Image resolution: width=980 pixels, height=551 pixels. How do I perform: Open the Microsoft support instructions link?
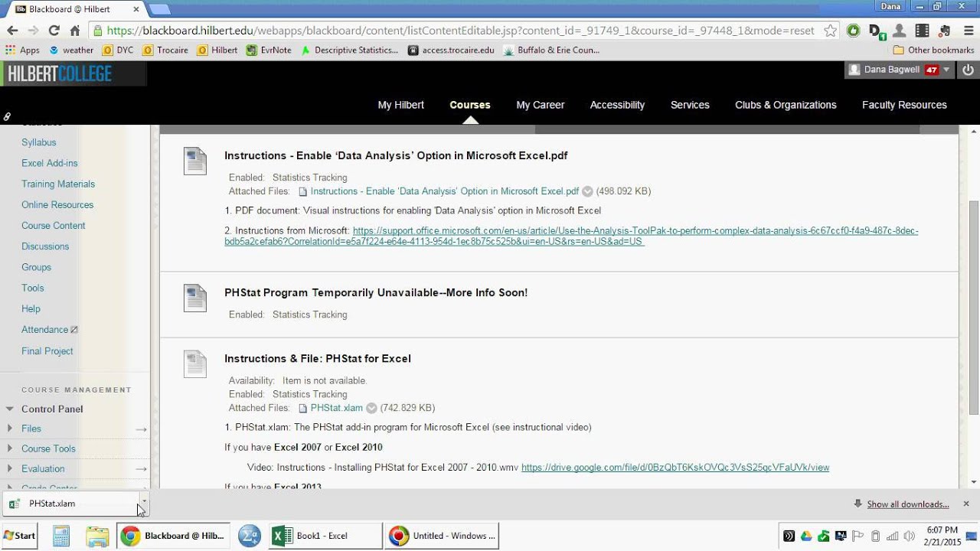pos(571,236)
